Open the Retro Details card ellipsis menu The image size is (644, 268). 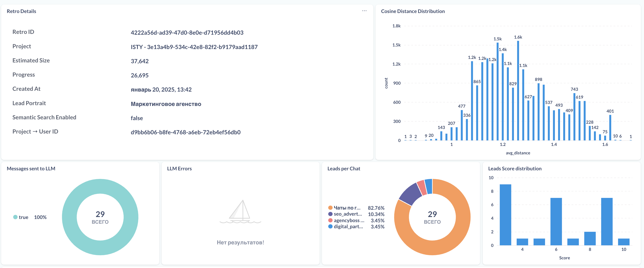pos(364,11)
